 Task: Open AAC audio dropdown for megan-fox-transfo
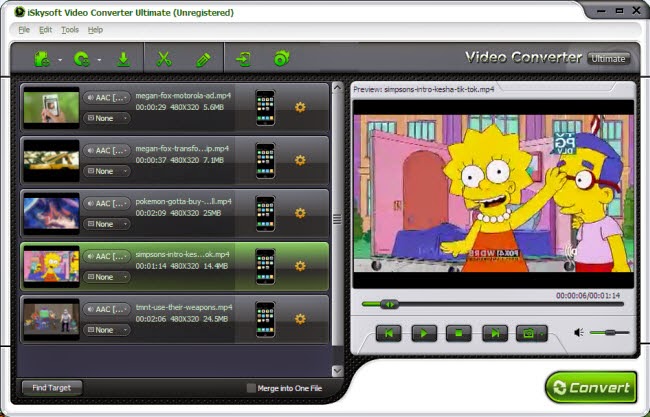[x=107, y=150]
